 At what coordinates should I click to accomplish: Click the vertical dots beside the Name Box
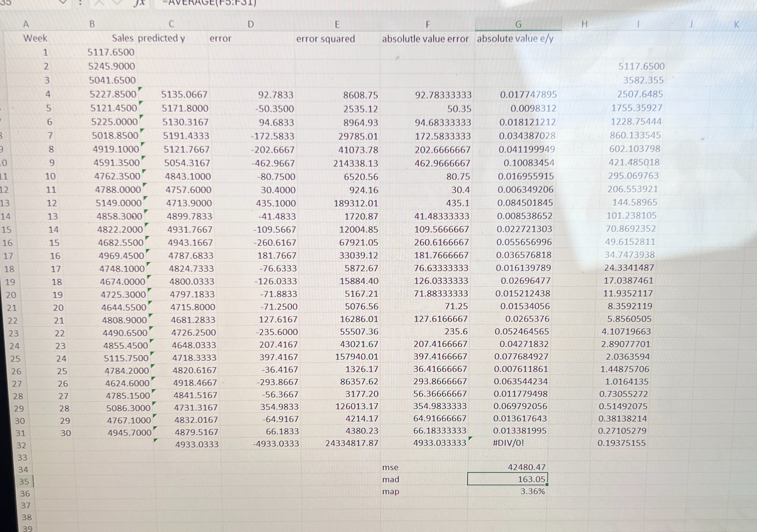coord(80,3)
